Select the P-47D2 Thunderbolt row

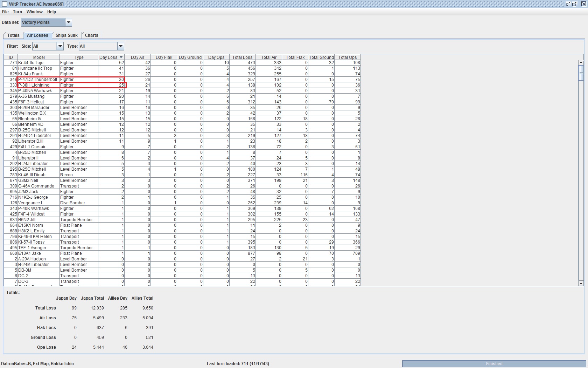click(x=182, y=80)
